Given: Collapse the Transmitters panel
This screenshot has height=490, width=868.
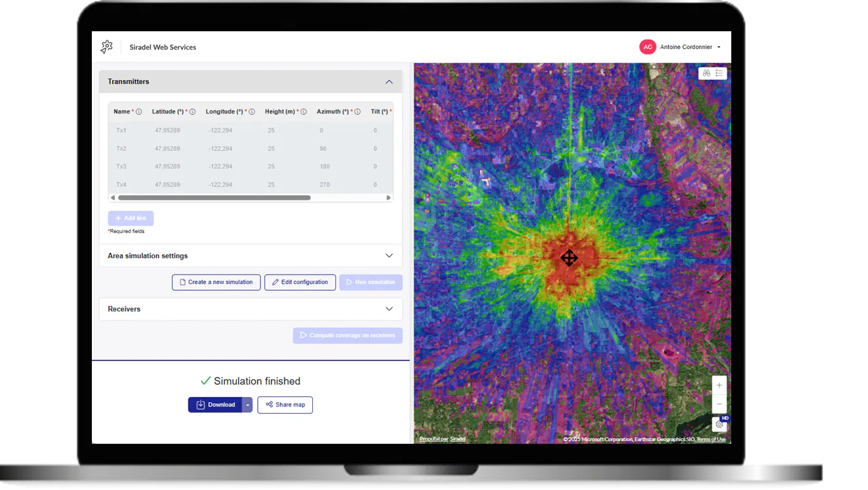Looking at the screenshot, I should pos(389,82).
